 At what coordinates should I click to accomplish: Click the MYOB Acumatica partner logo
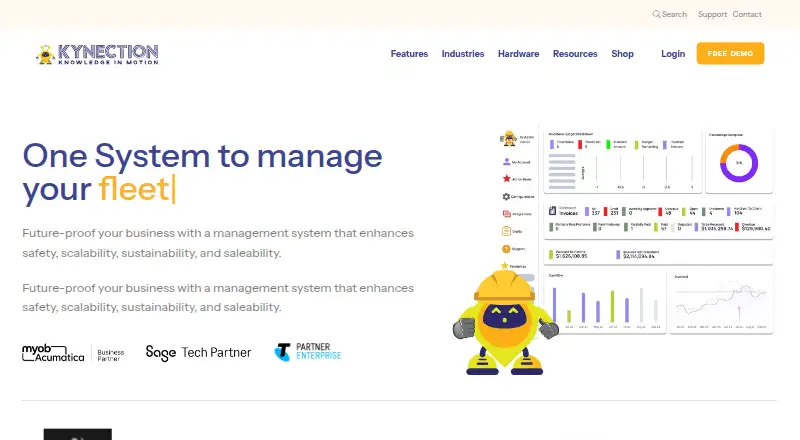pos(53,353)
